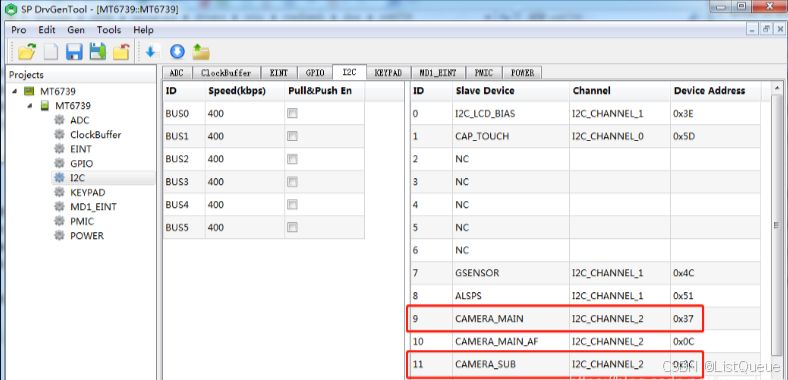The image size is (788, 380).
Task: Select the ALSPS slave device cell
Action: (x=511, y=296)
